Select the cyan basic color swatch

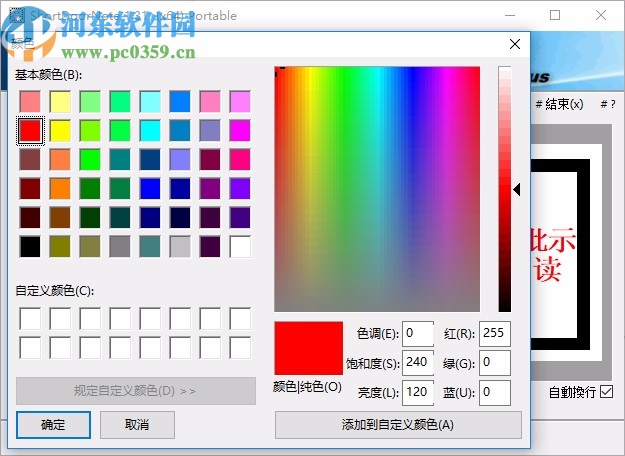[150, 130]
